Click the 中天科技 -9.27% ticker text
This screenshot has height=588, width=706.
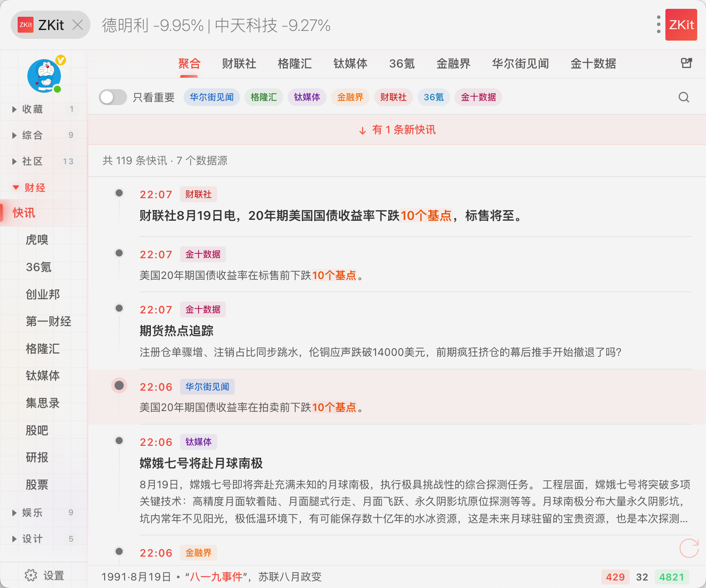tap(273, 26)
